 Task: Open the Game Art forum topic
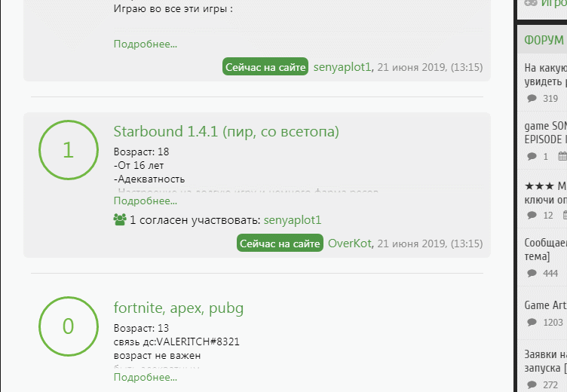545,305
